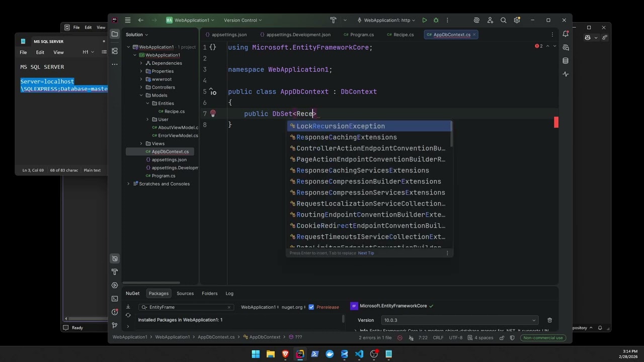This screenshot has height=362, width=644.
Task: Open the Database tool window icon
Action: coord(566,61)
